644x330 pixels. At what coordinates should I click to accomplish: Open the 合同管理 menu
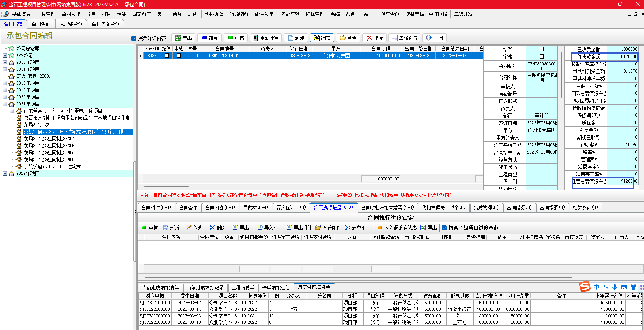pyautogui.click(x=71, y=14)
